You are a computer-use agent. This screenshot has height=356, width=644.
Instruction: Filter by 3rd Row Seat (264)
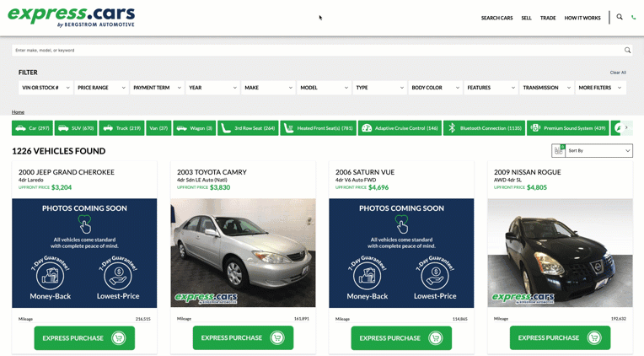tap(248, 128)
